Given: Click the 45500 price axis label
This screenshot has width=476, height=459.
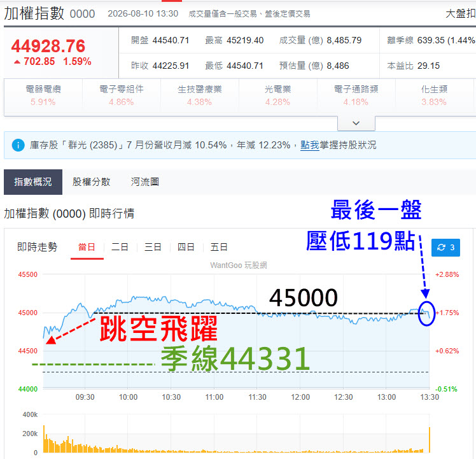Looking at the screenshot, I should (x=27, y=274).
